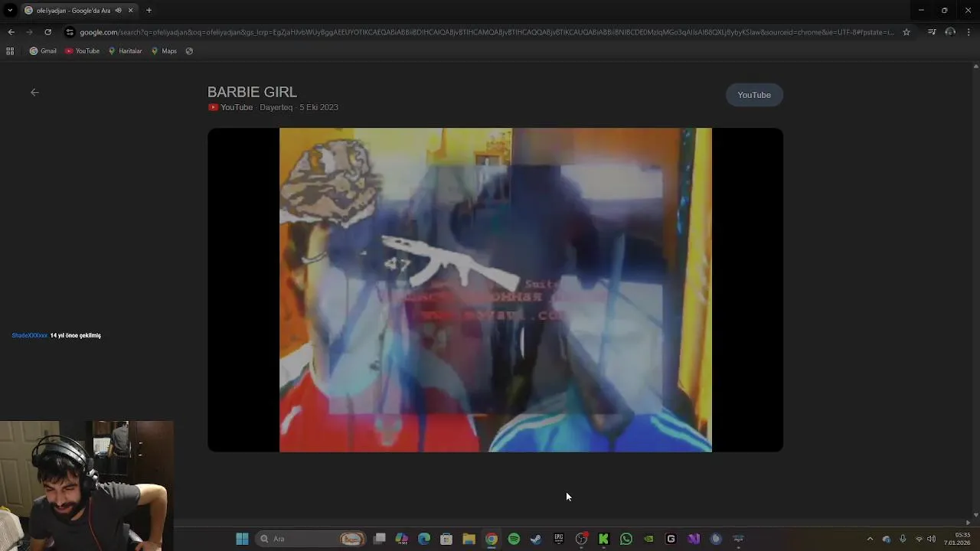Open the last pinned taskbar app icon

click(738, 539)
